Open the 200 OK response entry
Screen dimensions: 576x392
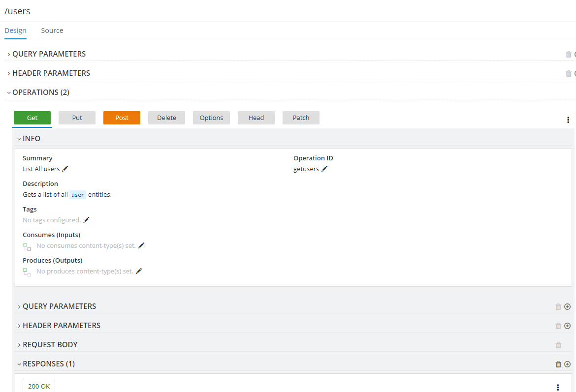(38, 386)
